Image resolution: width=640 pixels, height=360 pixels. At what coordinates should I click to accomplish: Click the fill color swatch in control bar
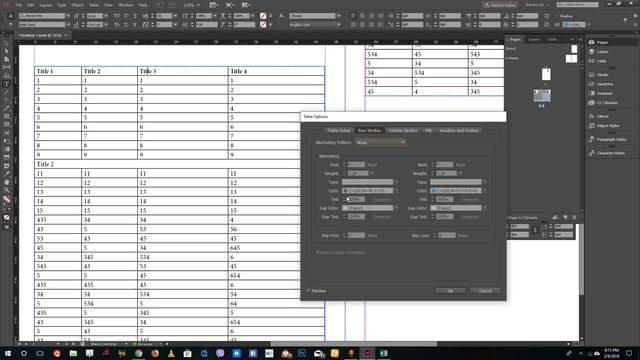coord(263,16)
